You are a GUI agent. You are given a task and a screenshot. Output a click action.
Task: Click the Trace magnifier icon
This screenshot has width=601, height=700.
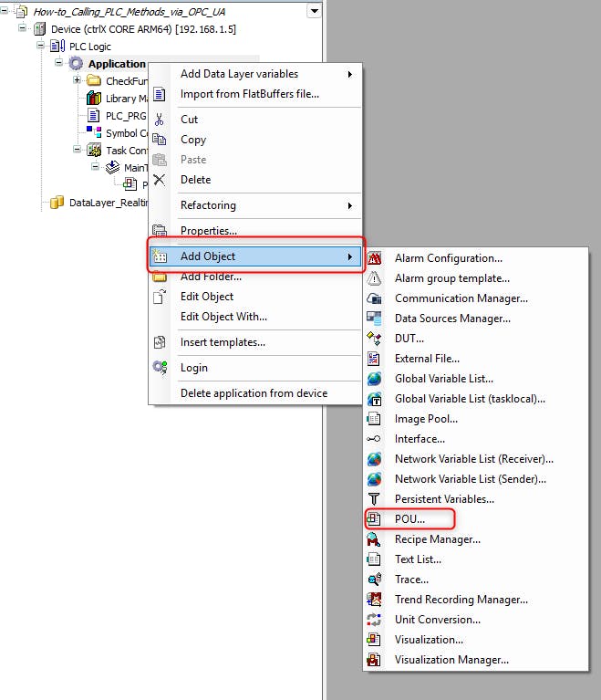point(374,580)
